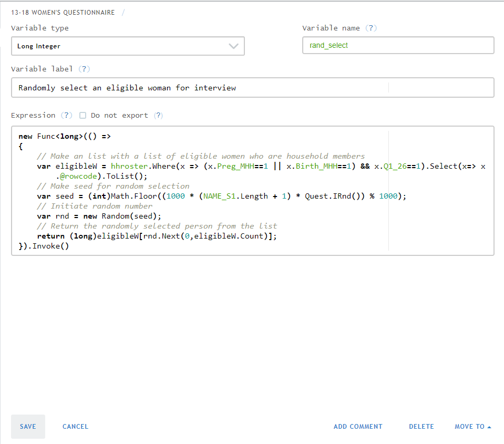The height and width of the screenshot is (444, 504).
Task: Click the help icon beside Variable name
Action: click(372, 28)
